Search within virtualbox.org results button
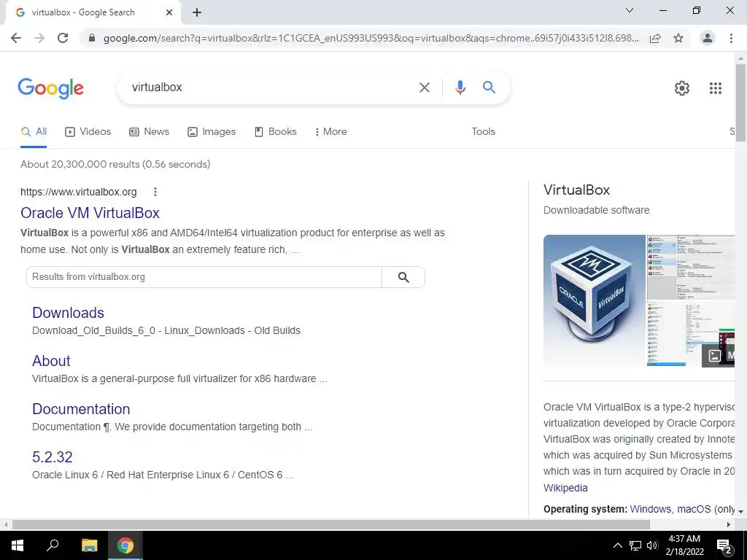The width and height of the screenshot is (747, 560). click(x=403, y=277)
